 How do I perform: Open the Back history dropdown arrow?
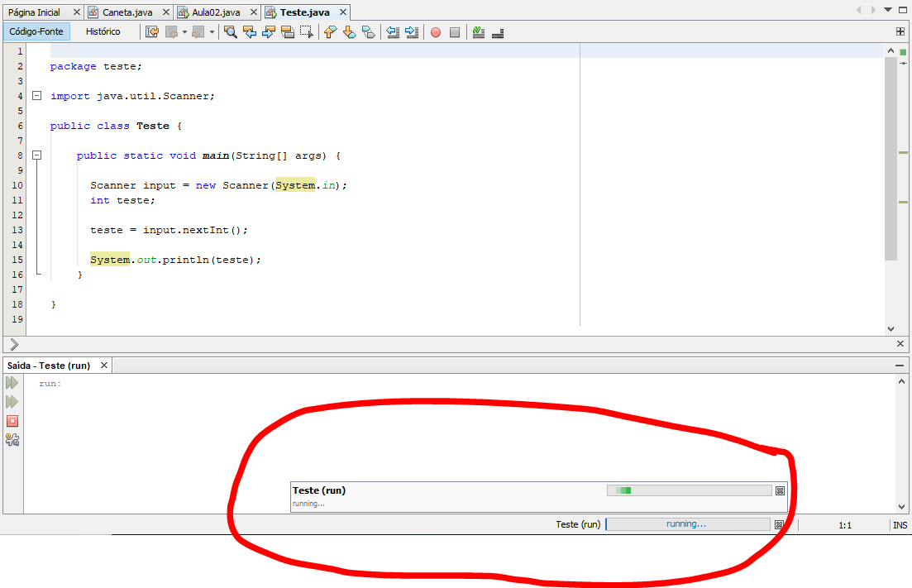click(184, 32)
